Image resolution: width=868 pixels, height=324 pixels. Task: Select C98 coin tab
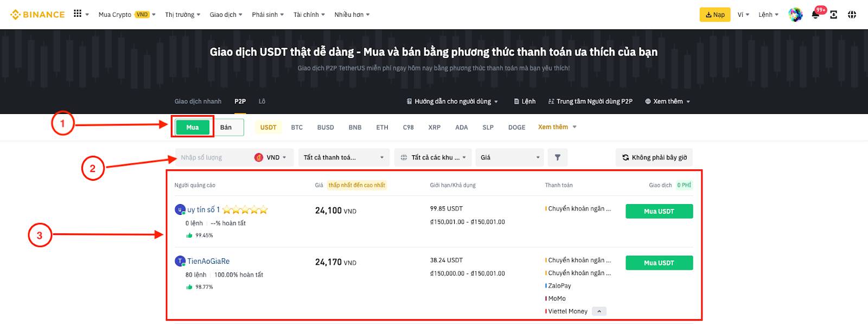409,128
